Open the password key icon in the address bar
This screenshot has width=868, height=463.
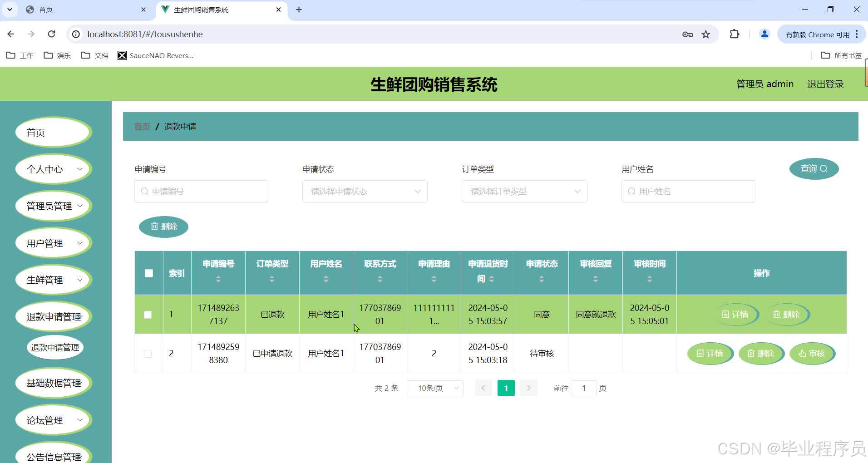[687, 34]
